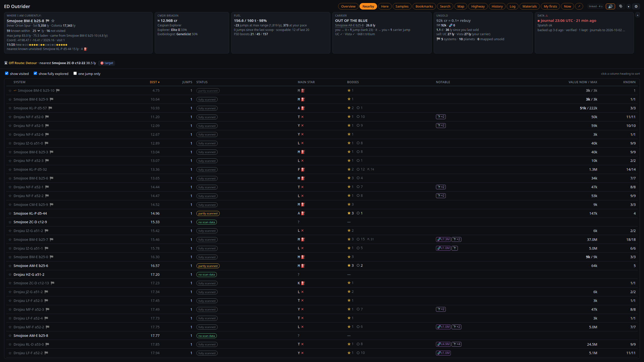Open the Samples tab
644x362 pixels.
click(402, 6)
